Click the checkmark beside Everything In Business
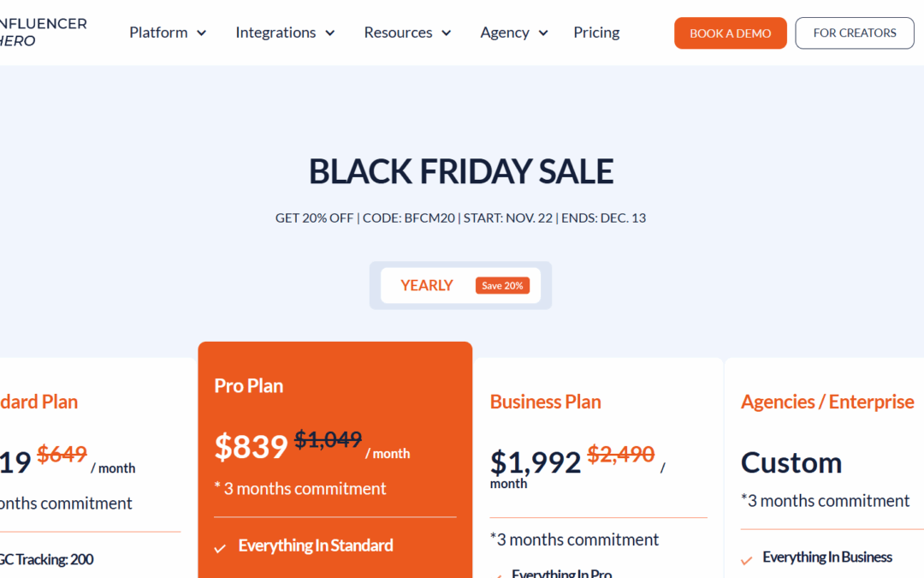924x578 pixels. 746,559
